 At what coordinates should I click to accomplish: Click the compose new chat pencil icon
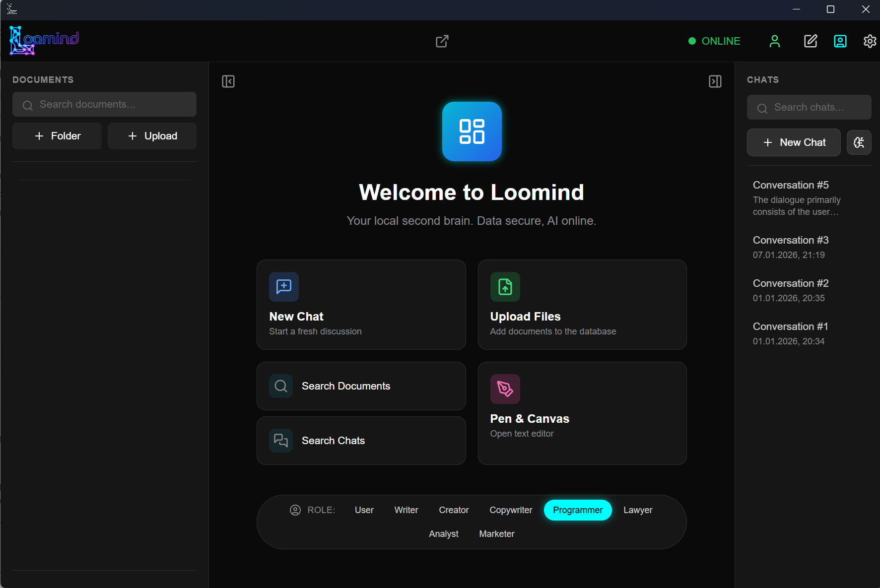pos(811,41)
